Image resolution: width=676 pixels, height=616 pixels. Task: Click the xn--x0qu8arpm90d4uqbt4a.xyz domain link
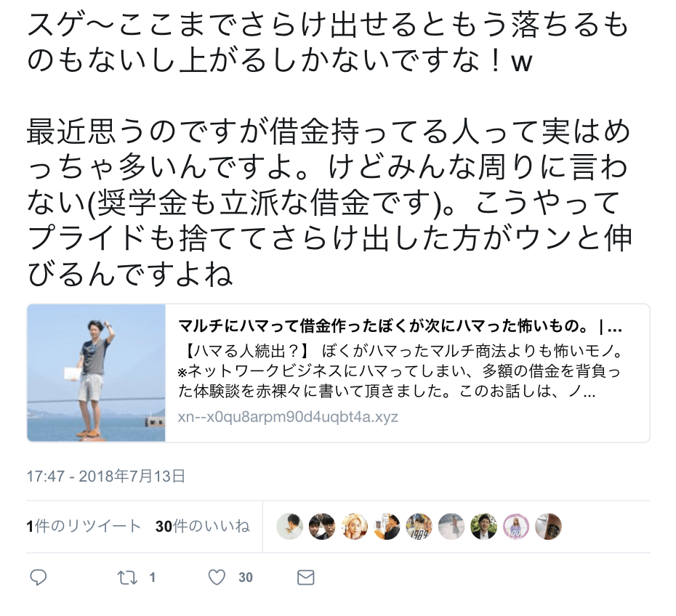tap(288, 417)
